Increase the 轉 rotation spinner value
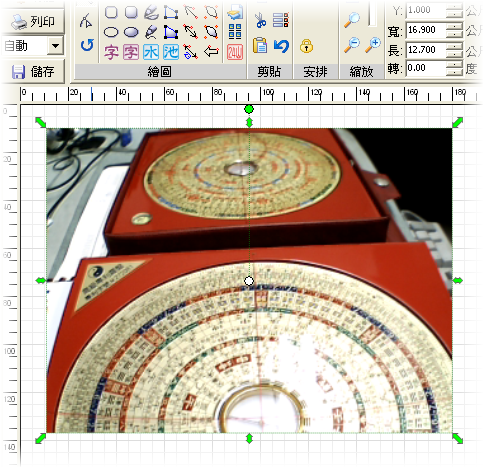 (x=454, y=64)
